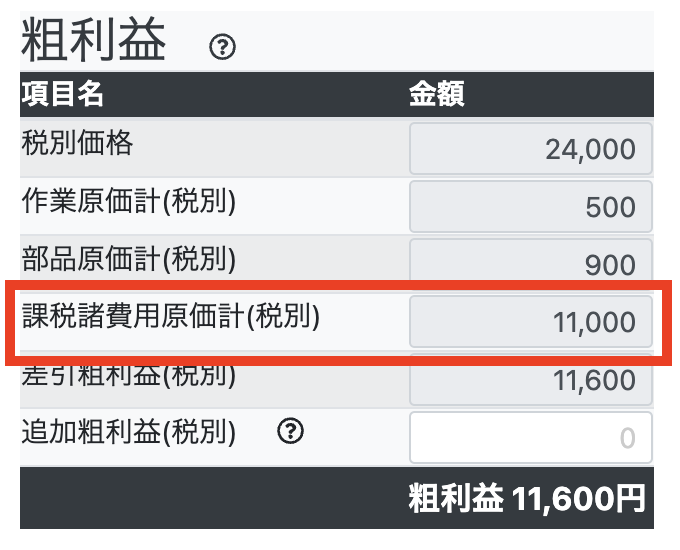
Task: Click the 項目名 column header
Action: point(62,94)
